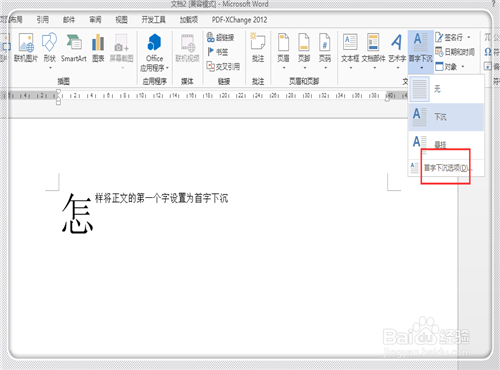Open the References (引用) tab

(x=43, y=20)
